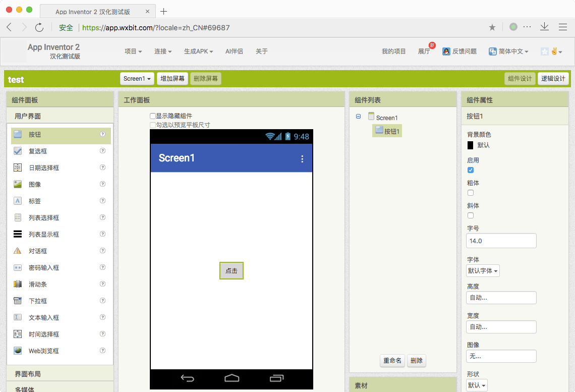The height and width of the screenshot is (392, 575).
Task: Toggle the 启用 enabled checkbox
Action: tap(471, 170)
